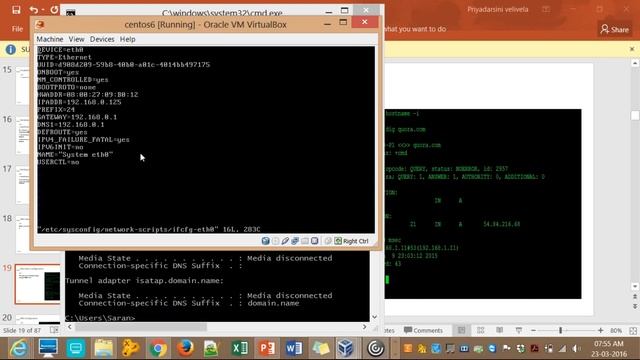Toggle the mouse integration icon in VirtualBox status bar
Viewport: 640px width, 360px height.
[x=328, y=241]
